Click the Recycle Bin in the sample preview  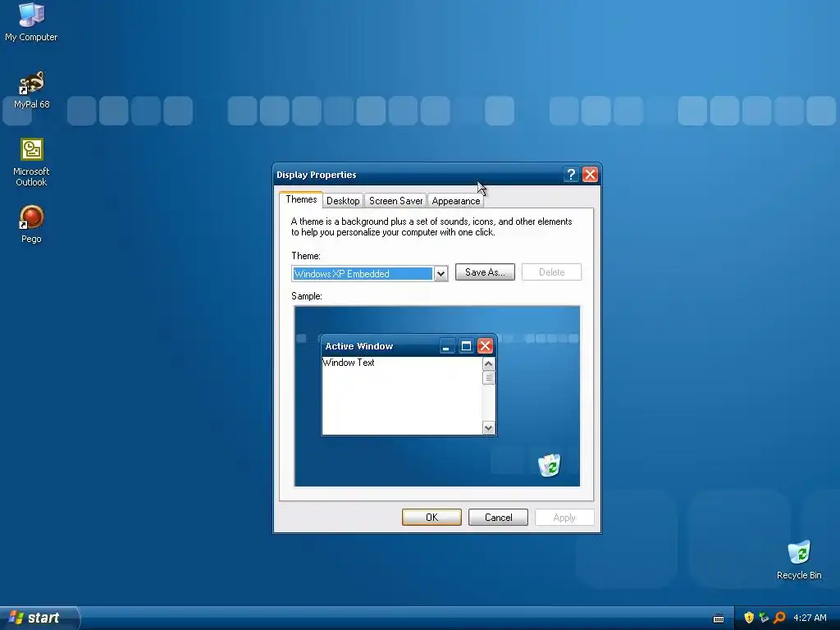[x=549, y=464]
